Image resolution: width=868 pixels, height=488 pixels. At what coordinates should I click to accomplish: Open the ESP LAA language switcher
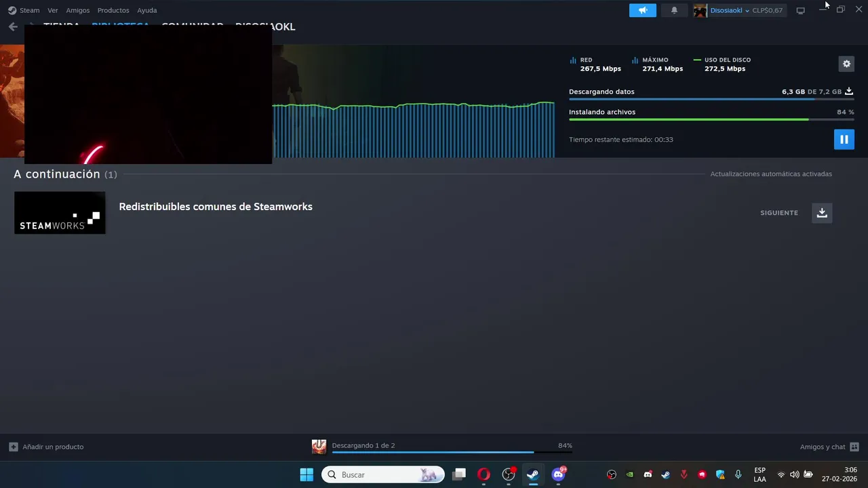(759, 474)
